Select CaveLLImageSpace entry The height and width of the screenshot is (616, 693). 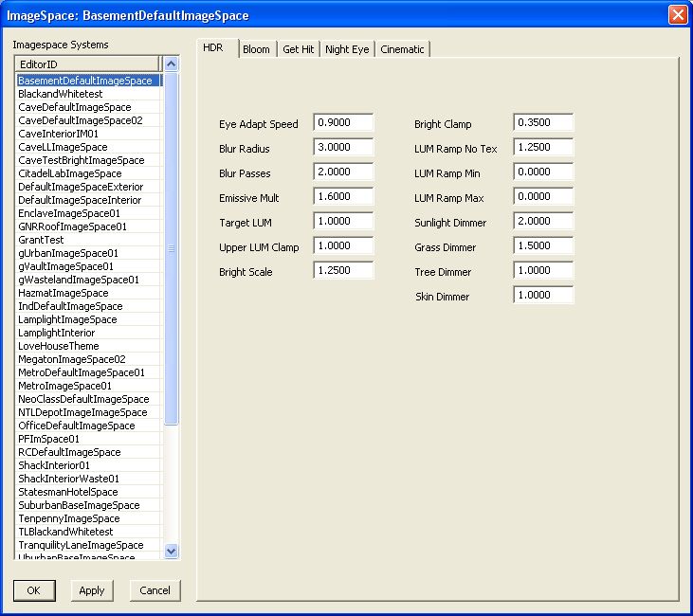coord(88,147)
